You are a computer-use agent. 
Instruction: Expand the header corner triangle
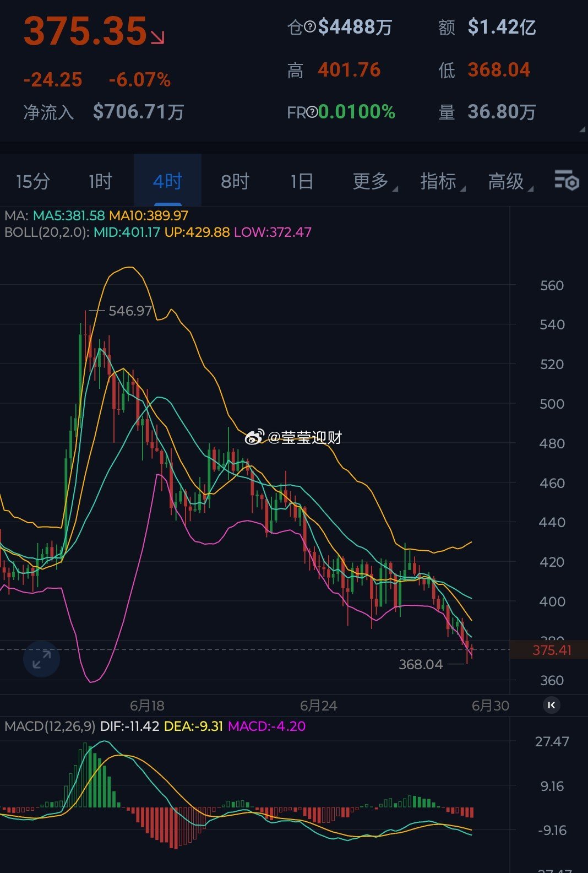click(582, 130)
